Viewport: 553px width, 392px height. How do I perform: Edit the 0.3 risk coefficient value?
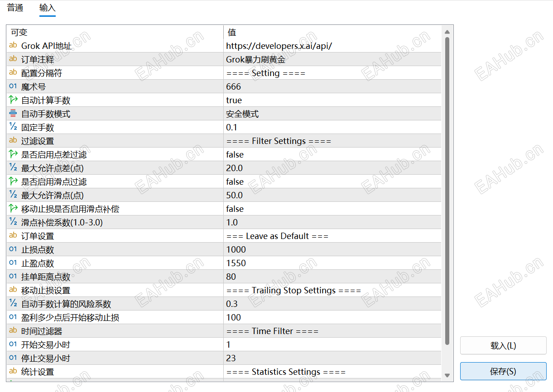(332, 304)
